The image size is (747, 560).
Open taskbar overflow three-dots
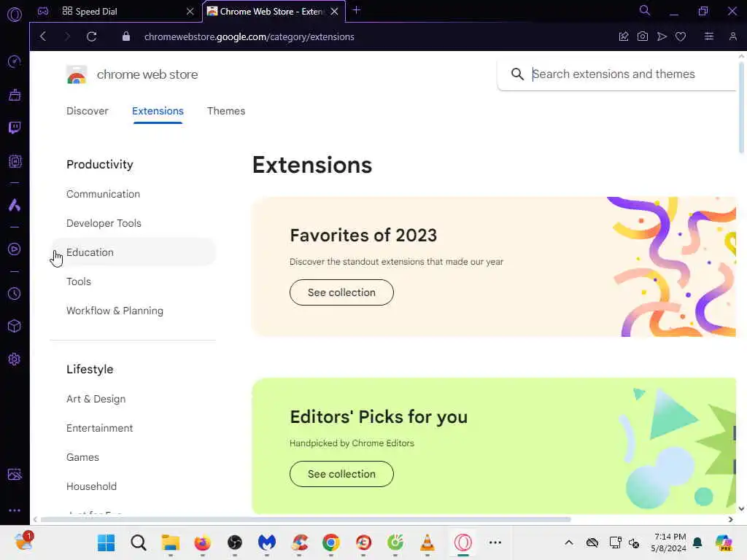(495, 542)
